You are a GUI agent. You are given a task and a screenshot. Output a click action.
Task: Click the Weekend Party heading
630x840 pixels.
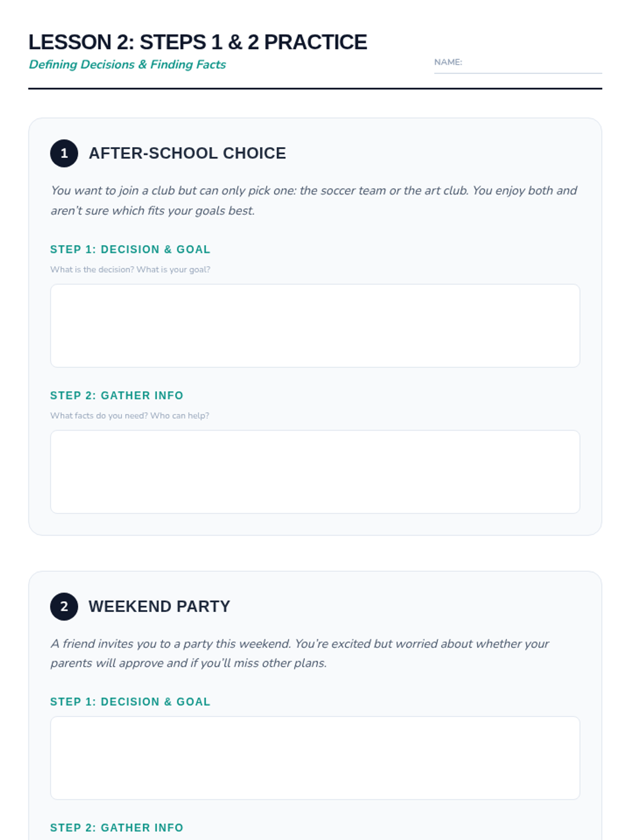[159, 606]
